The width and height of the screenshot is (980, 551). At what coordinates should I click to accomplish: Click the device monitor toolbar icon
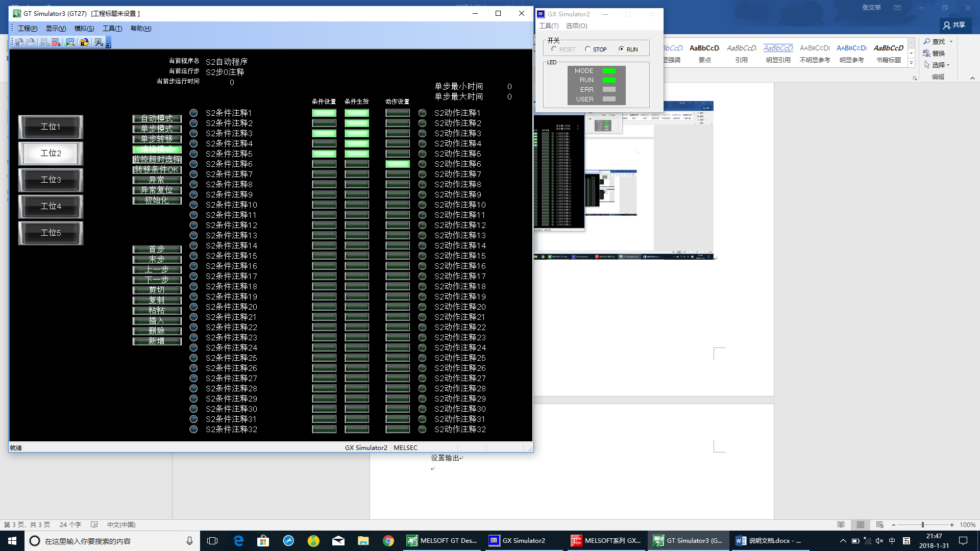pyautogui.click(x=70, y=42)
